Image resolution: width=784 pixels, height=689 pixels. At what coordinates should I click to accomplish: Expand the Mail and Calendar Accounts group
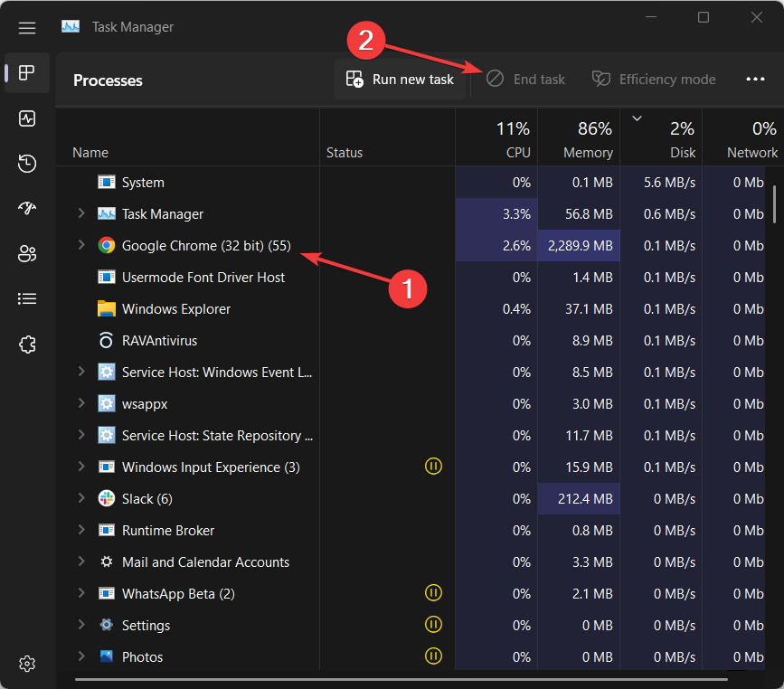tap(81, 562)
